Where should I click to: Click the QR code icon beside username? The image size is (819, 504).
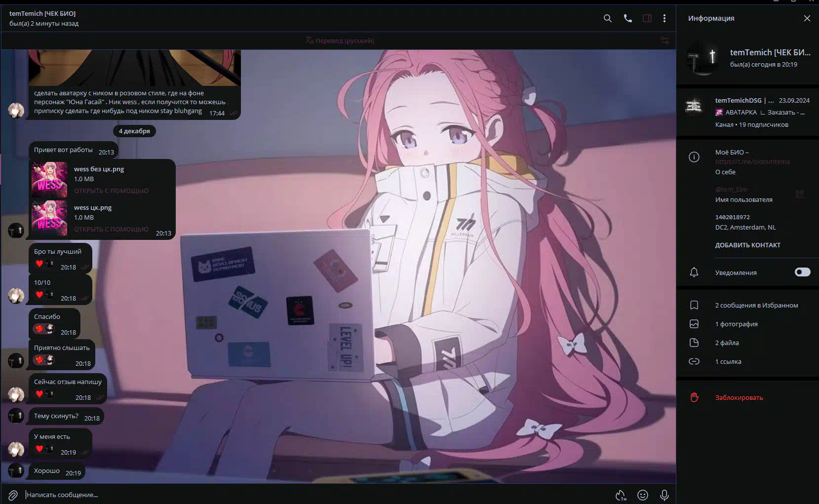point(800,194)
